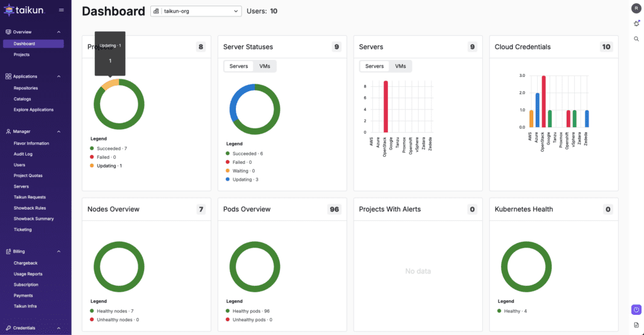Open the document icon at bottom right
The height and width of the screenshot is (335, 644).
pos(636,324)
